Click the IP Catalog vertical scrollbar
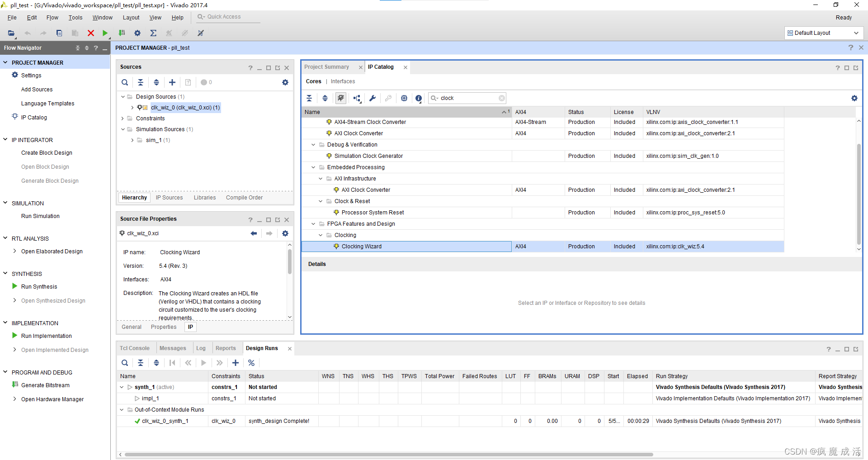Screen dimensions: 868x460 (x=859, y=194)
